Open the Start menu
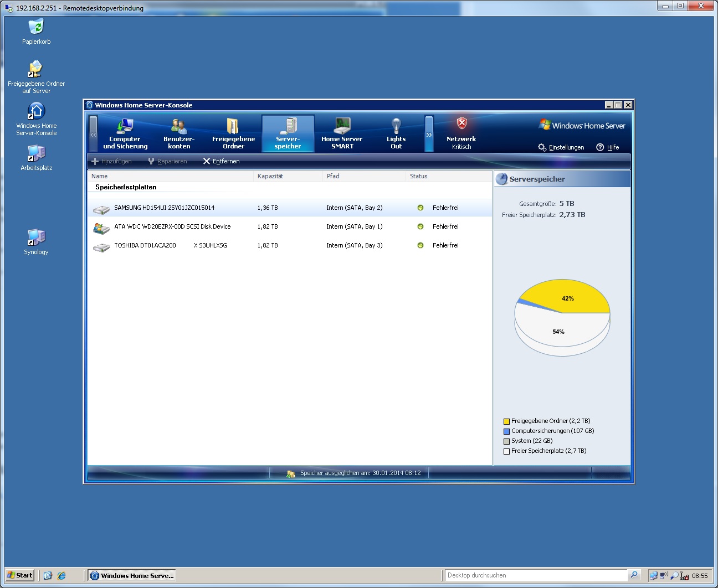This screenshot has height=588, width=718. click(20, 575)
